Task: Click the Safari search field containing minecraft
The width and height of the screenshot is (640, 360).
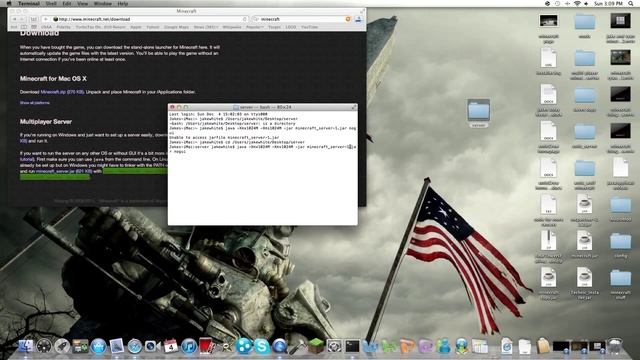Action: 302,19
